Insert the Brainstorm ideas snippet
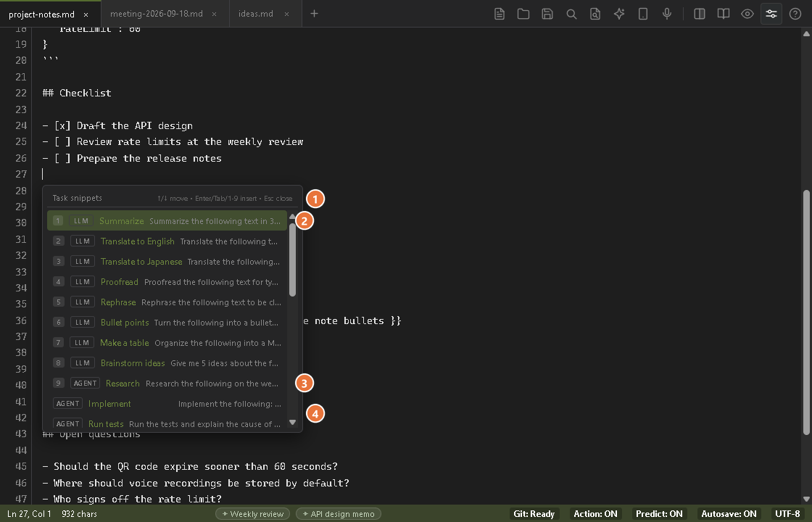Viewport: 812px width, 522px height. coord(167,362)
